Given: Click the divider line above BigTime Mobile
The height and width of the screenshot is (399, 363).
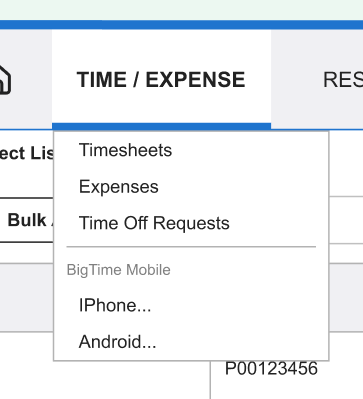Looking at the screenshot, I should pyautogui.click(x=191, y=247).
